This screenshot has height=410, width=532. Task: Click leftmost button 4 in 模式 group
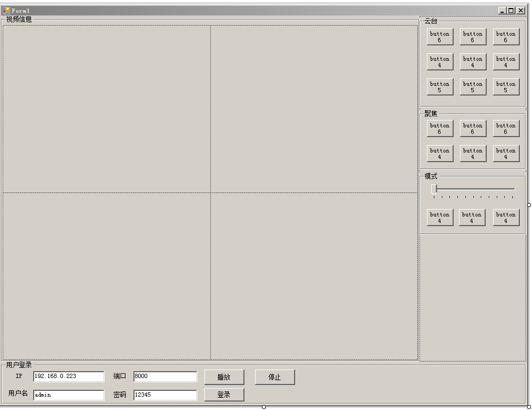440,218
